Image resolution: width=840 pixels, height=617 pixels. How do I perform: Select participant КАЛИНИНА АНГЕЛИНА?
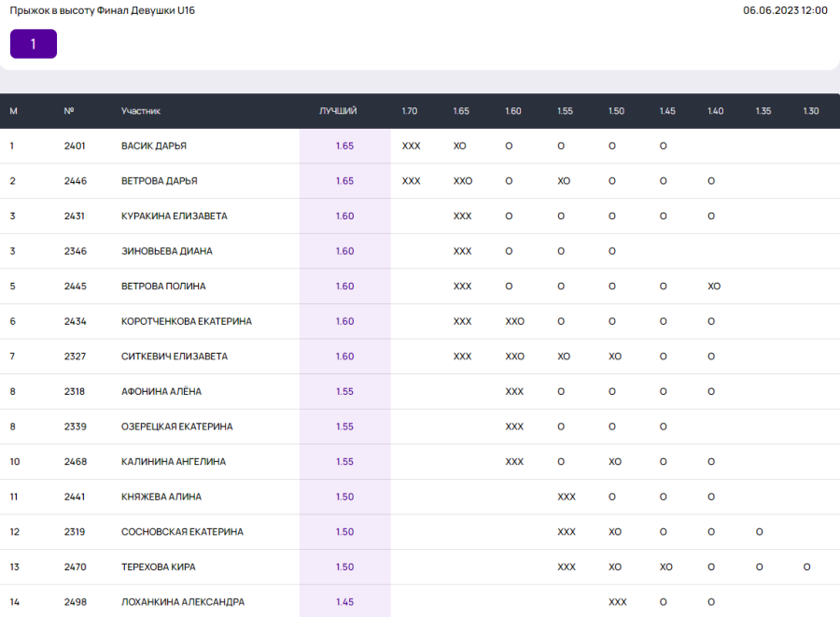tap(173, 462)
